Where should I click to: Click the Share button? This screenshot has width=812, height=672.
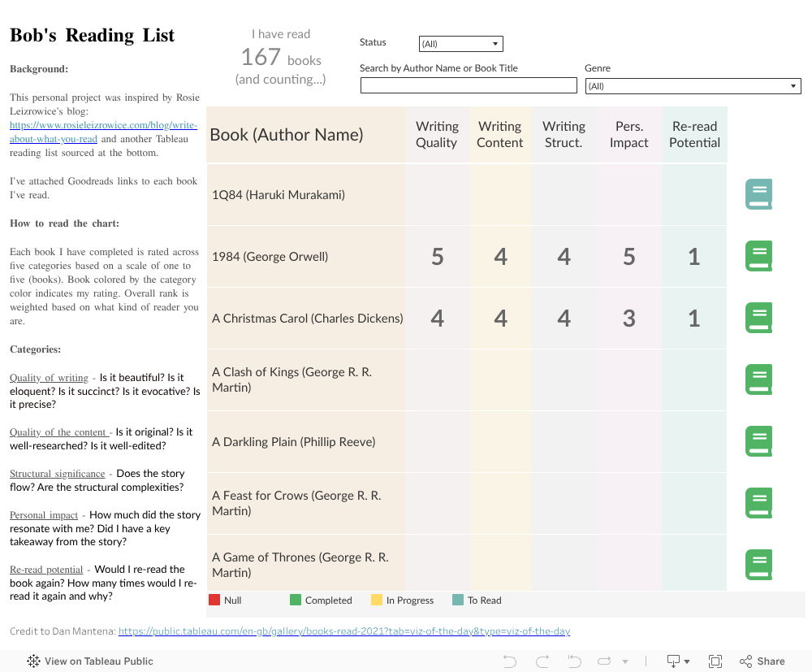762,661
